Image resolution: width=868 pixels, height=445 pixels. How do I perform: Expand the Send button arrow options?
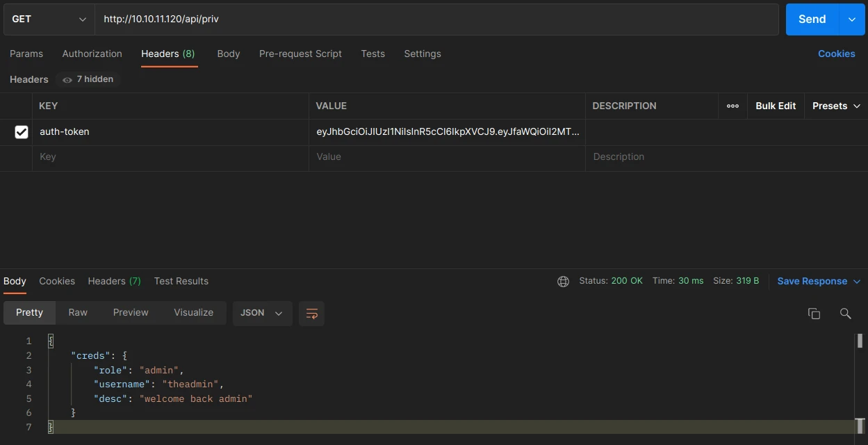(x=852, y=19)
